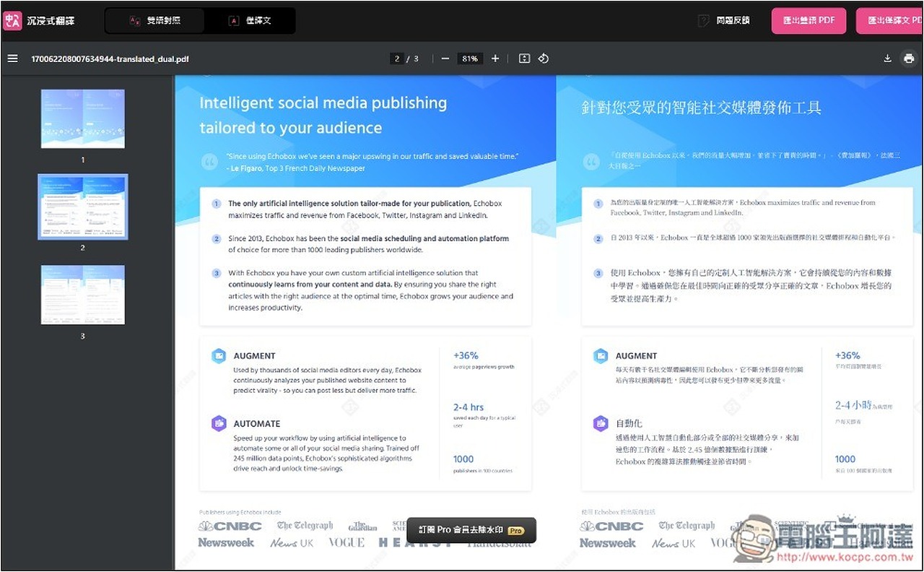This screenshot has height=572, width=924.
Task: Open the 問題反饋 feedback link
Action: point(724,21)
